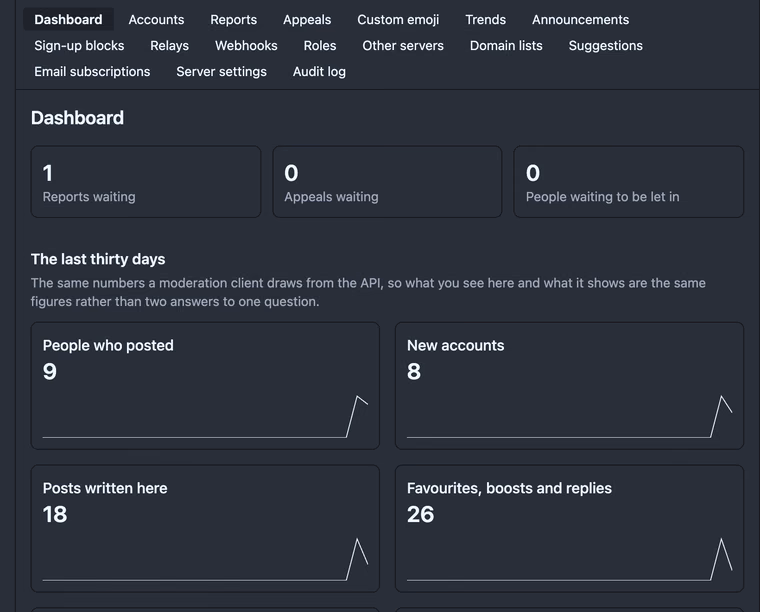Click the value 26 under Favourites

[x=420, y=514]
